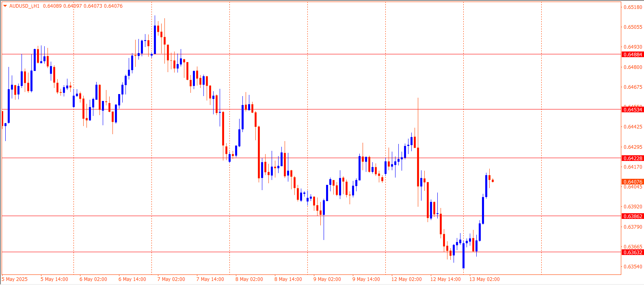Click the 5 May 2025 date label
The width and height of the screenshot is (644, 285).
[x=15, y=279]
